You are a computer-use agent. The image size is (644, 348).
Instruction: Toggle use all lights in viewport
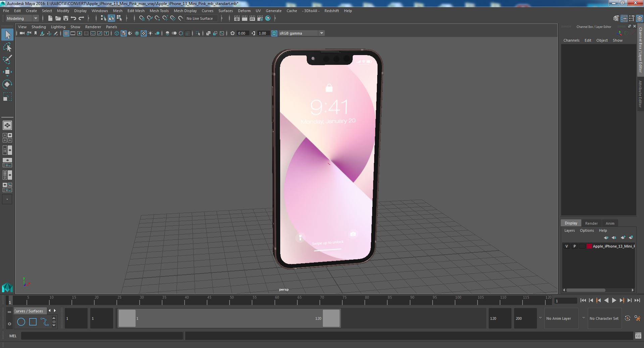150,33
